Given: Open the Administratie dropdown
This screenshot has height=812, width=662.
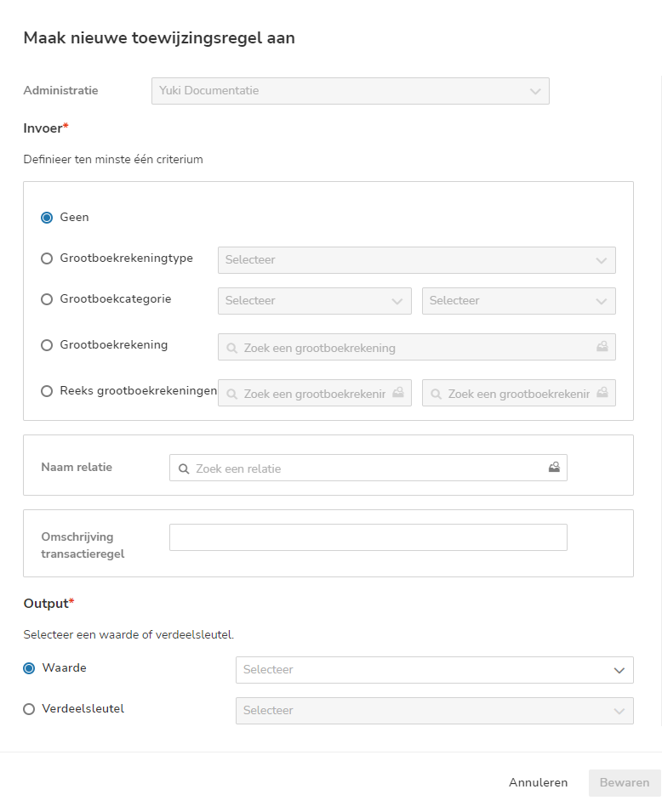Looking at the screenshot, I should (350, 91).
